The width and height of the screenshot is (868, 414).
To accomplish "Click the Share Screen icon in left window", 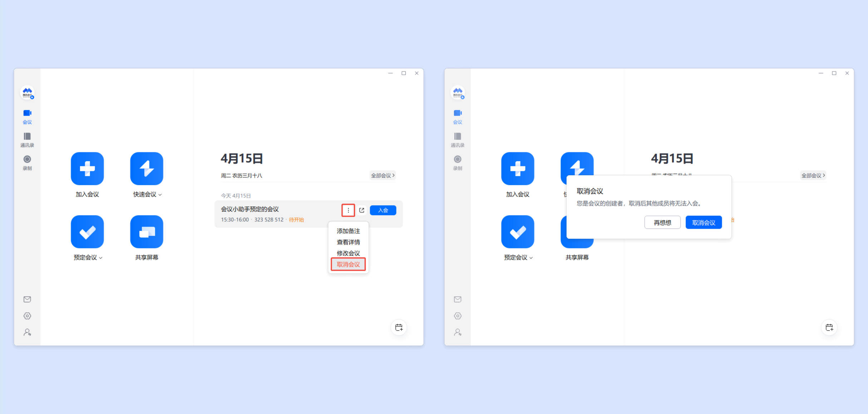I will (x=147, y=232).
